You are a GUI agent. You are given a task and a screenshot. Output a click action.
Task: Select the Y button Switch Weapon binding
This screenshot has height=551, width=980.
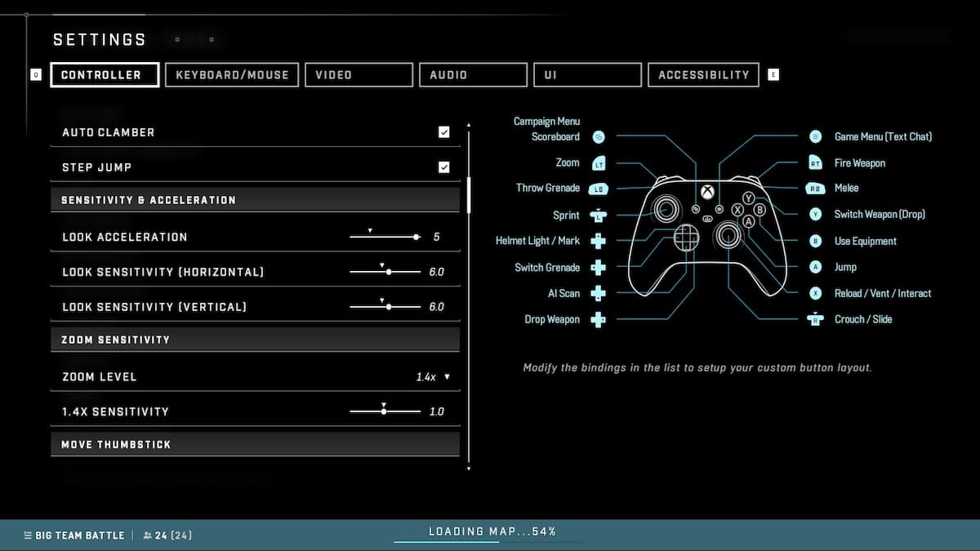815,214
